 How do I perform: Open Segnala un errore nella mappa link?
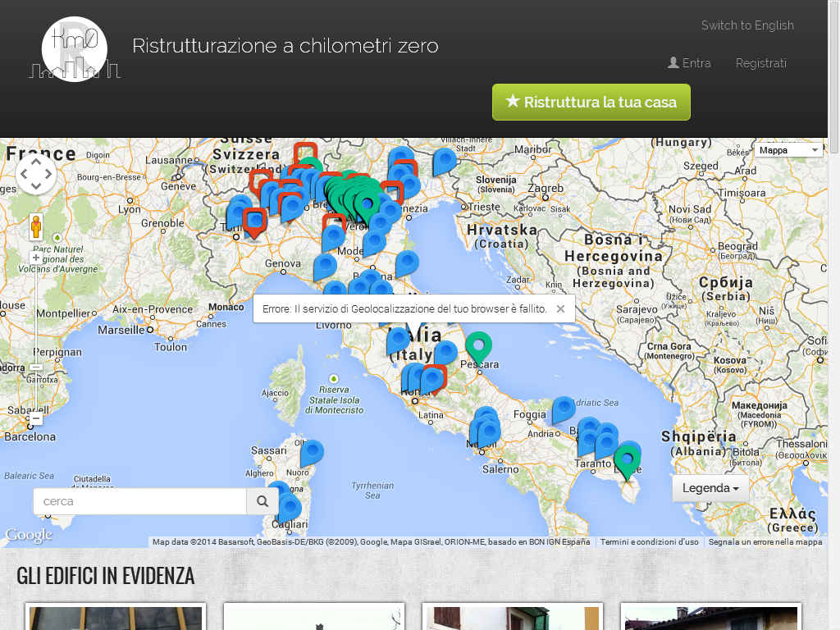pyautogui.click(x=765, y=541)
